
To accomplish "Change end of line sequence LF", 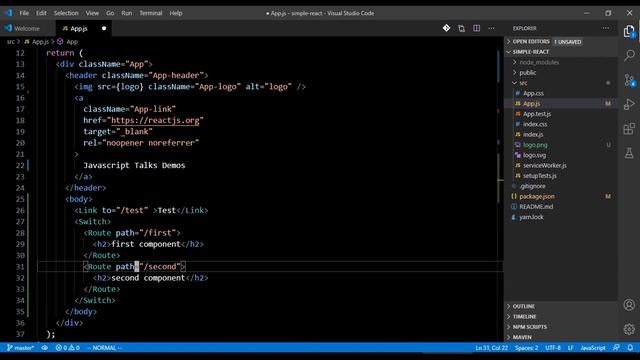I will [x=570, y=348].
